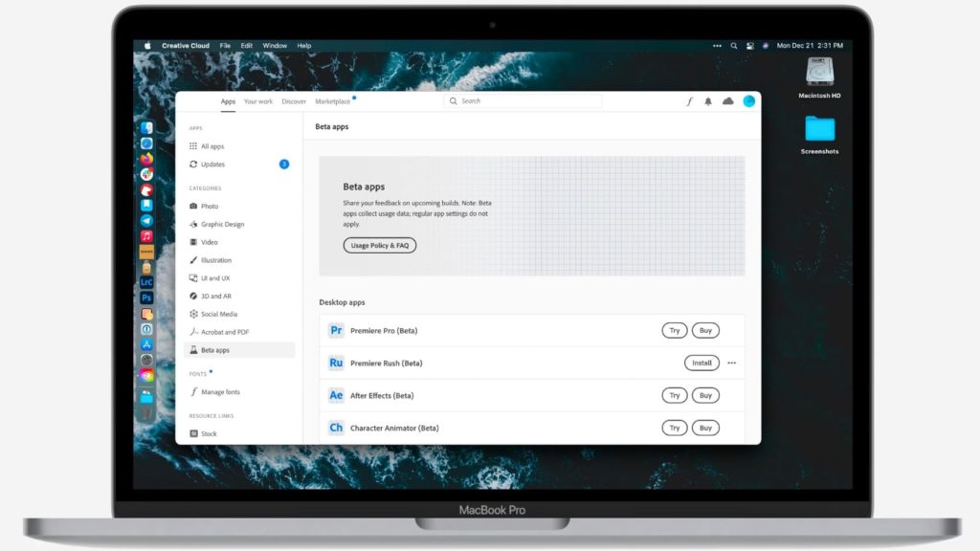Viewport: 980px width, 551px height.
Task: Click the Premiere Pro (Beta) app icon
Action: click(x=336, y=330)
